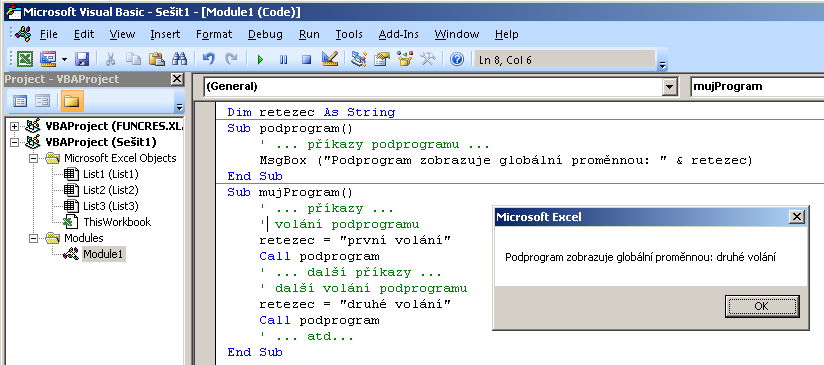
Task: Open the (General) object dropdown
Action: pyautogui.click(x=670, y=87)
